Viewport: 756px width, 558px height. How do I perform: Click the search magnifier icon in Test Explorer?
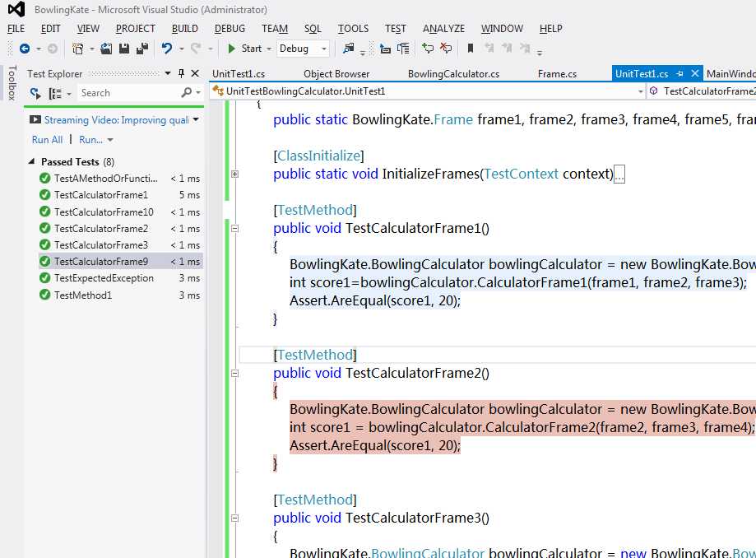click(x=187, y=93)
